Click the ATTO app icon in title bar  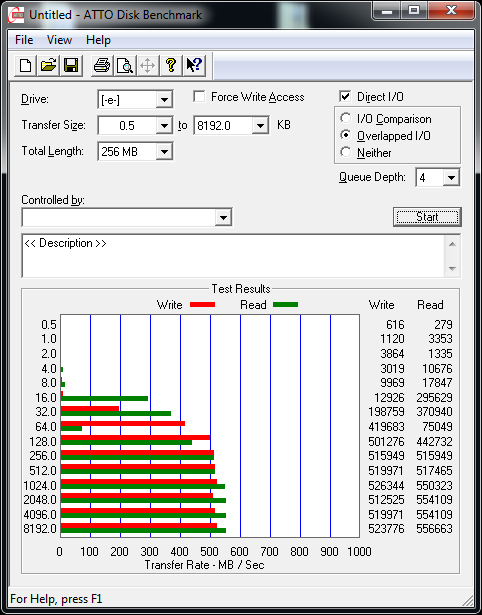tap(16, 15)
